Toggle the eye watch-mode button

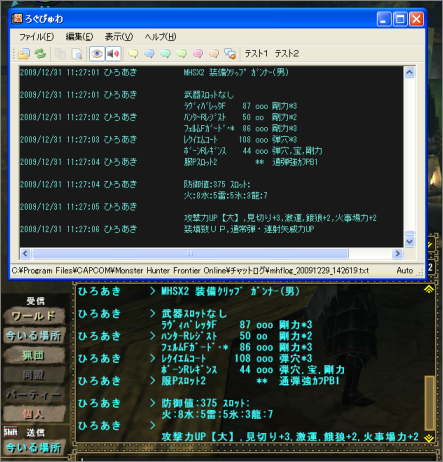point(97,54)
